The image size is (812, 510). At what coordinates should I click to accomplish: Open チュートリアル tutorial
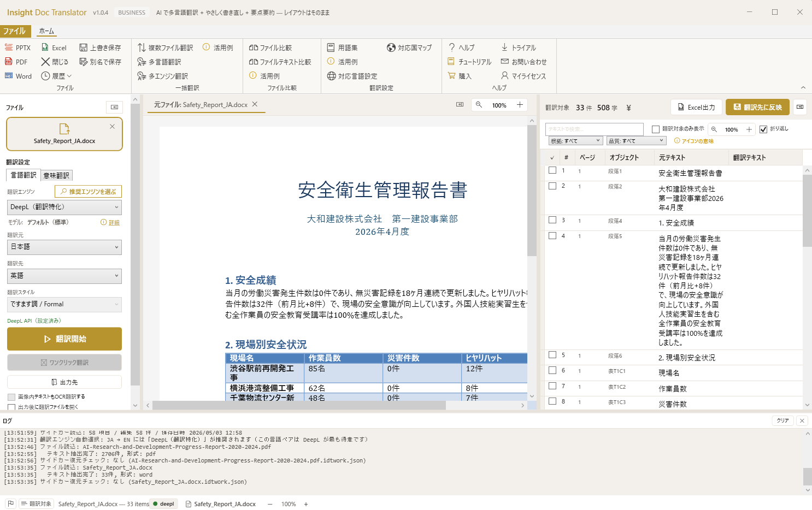(469, 62)
